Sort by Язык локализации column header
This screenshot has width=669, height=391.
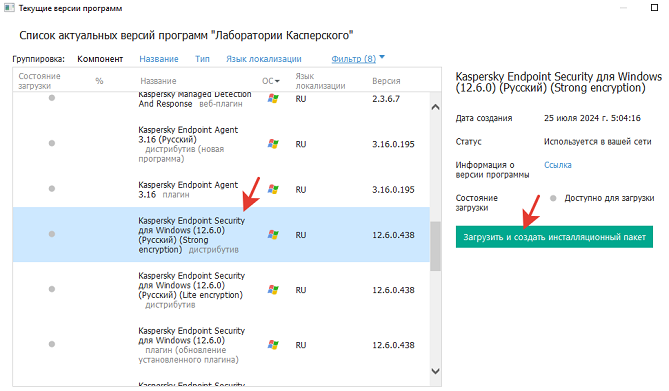click(320, 81)
